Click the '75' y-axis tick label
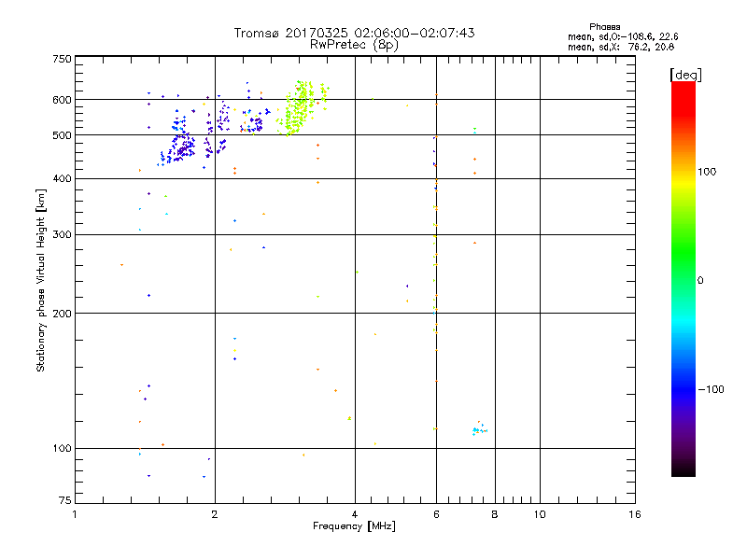The height and width of the screenshot is (560, 747). (65, 500)
